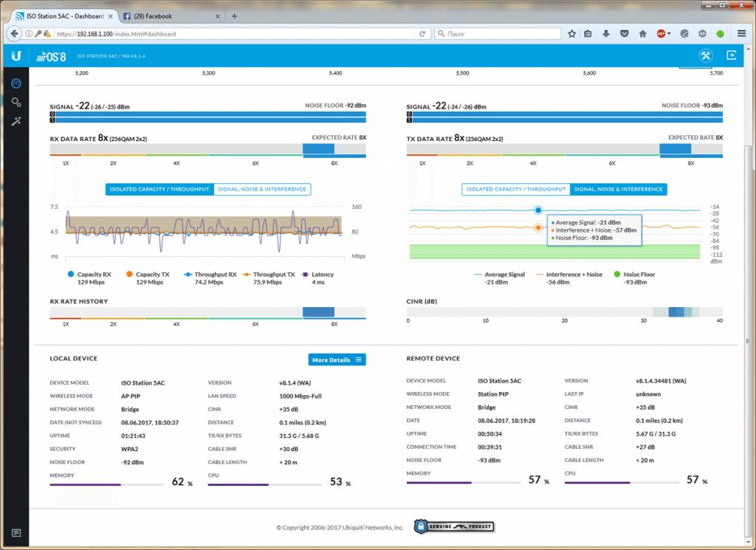Open the Adblock Plus dropdown arrow
Viewport: 756px width, 550px height.
tap(669, 33)
